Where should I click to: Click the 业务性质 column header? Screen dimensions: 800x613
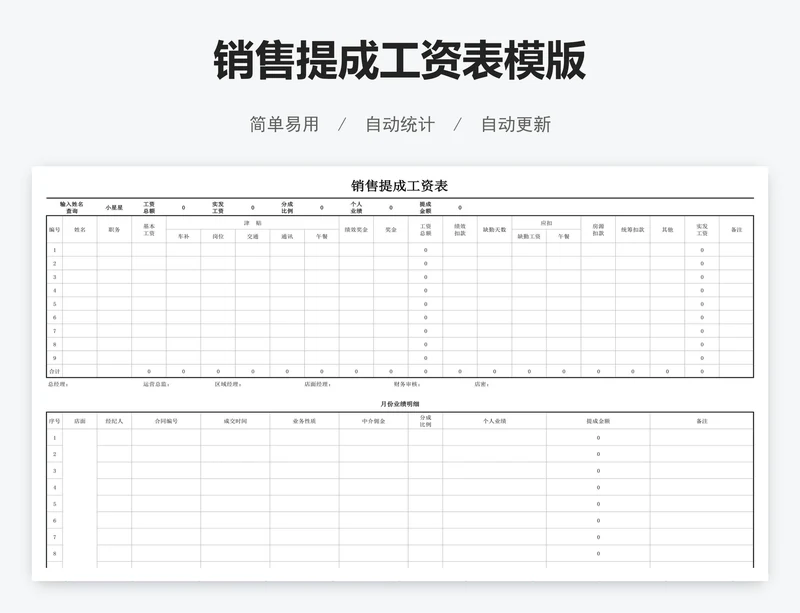[305, 421]
